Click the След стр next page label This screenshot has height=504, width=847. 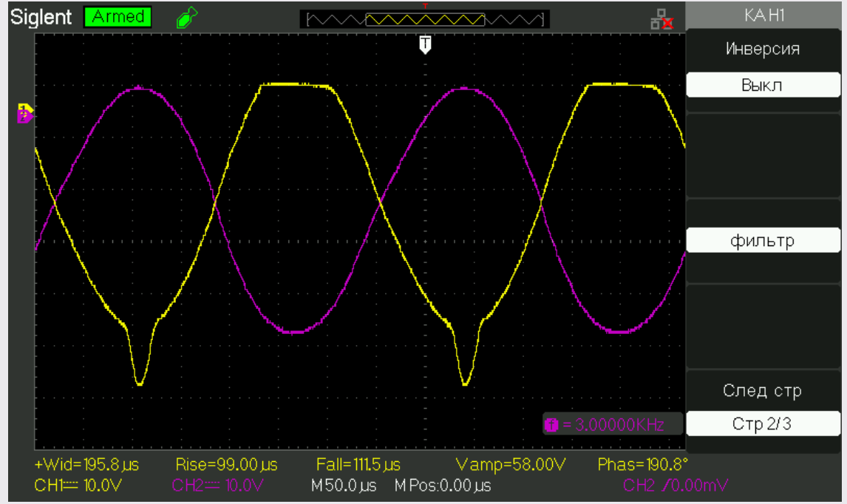(x=762, y=390)
